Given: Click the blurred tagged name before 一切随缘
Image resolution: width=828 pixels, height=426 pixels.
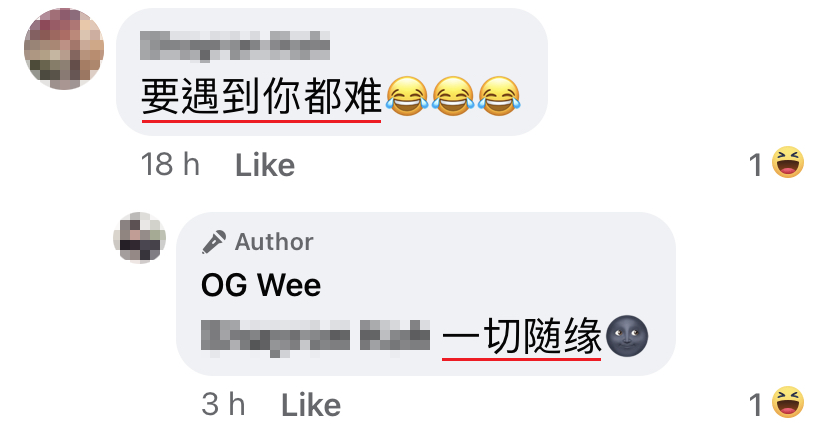Looking at the screenshot, I should tap(316, 336).
